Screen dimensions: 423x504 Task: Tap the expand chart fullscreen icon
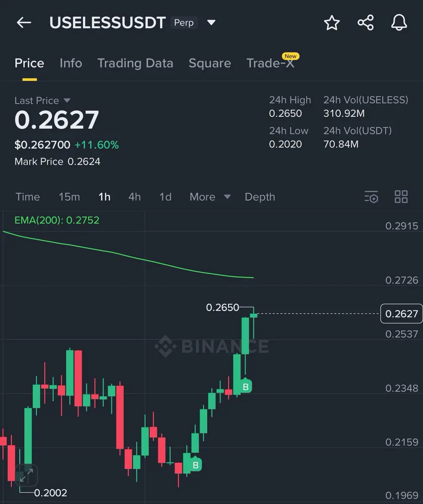coord(26,475)
